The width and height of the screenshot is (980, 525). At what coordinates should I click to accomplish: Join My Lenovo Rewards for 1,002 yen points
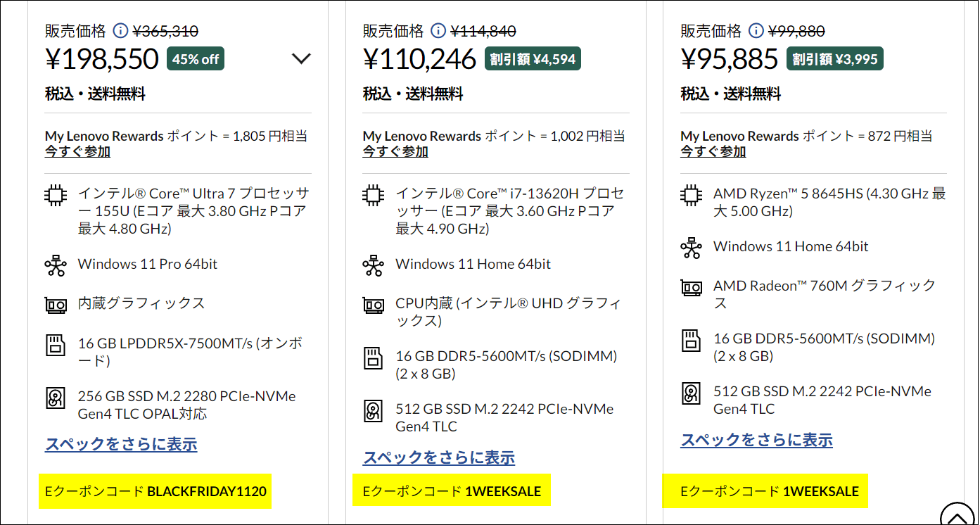tap(395, 151)
